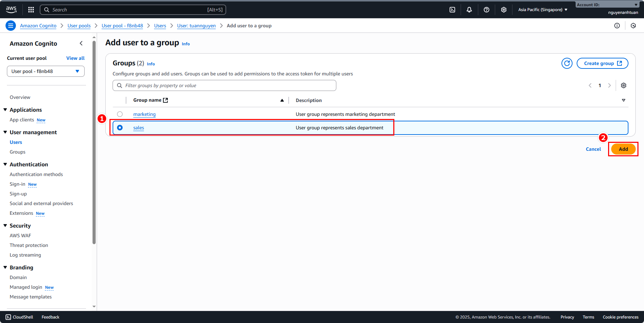This screenshot has height=323, width=644.
Task: Open the AWS services grid menu
Action: point(31,10)
